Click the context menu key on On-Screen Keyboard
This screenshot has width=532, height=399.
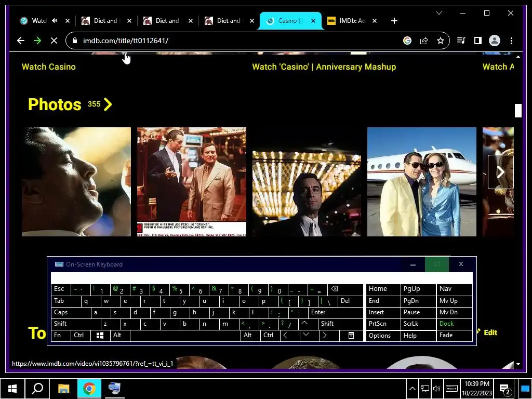pos(351,336)
